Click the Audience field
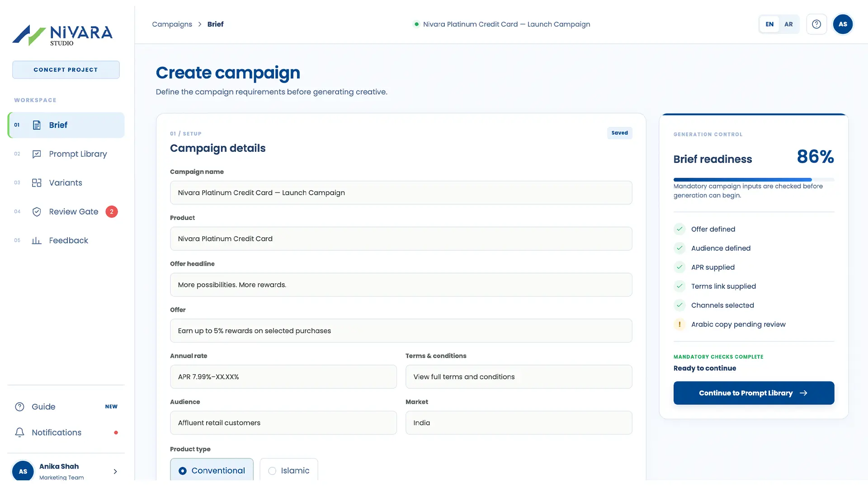868x488 pixels. coord(283,423)
